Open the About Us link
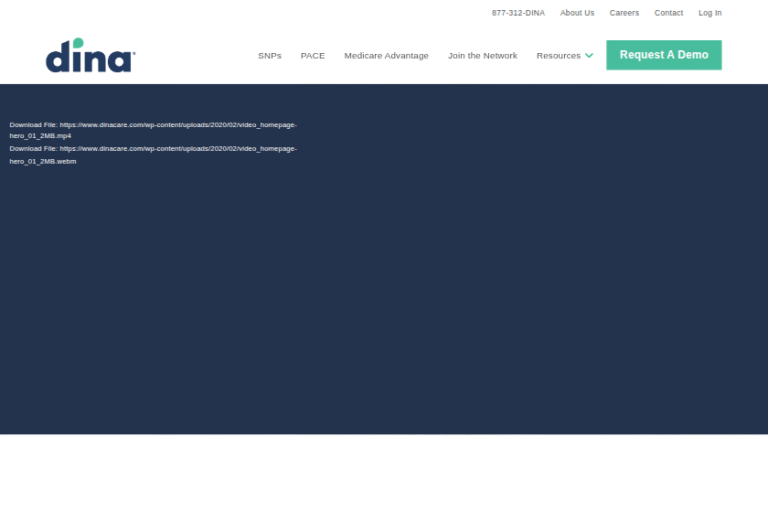 tap(577, 13)
